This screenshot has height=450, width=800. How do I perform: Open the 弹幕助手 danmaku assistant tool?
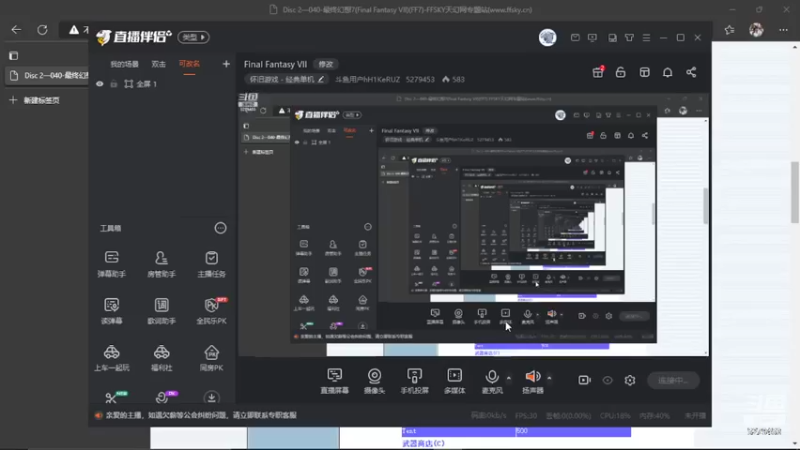coord(111,264)
